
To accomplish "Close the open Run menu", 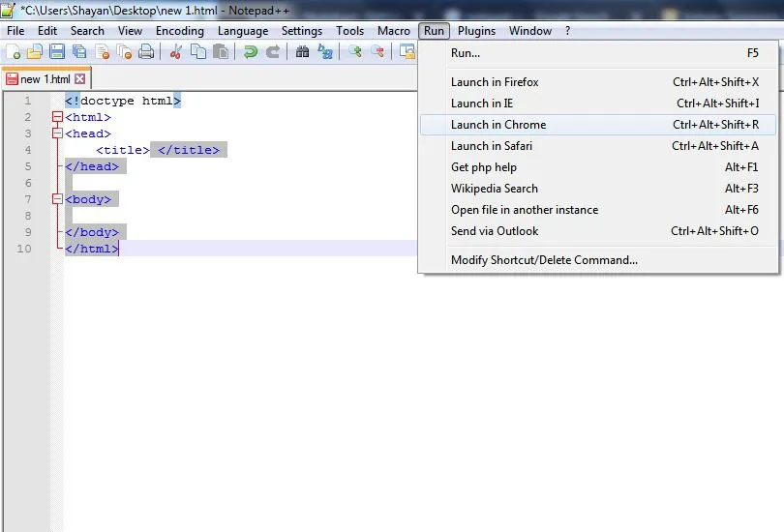I will click(434, 31).
